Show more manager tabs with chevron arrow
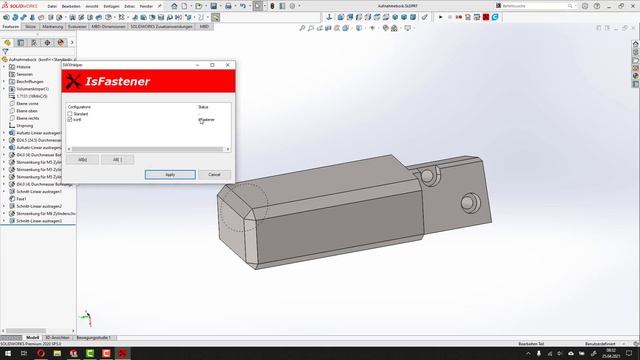This screenshot has height=360, width=640. (72, 42)
